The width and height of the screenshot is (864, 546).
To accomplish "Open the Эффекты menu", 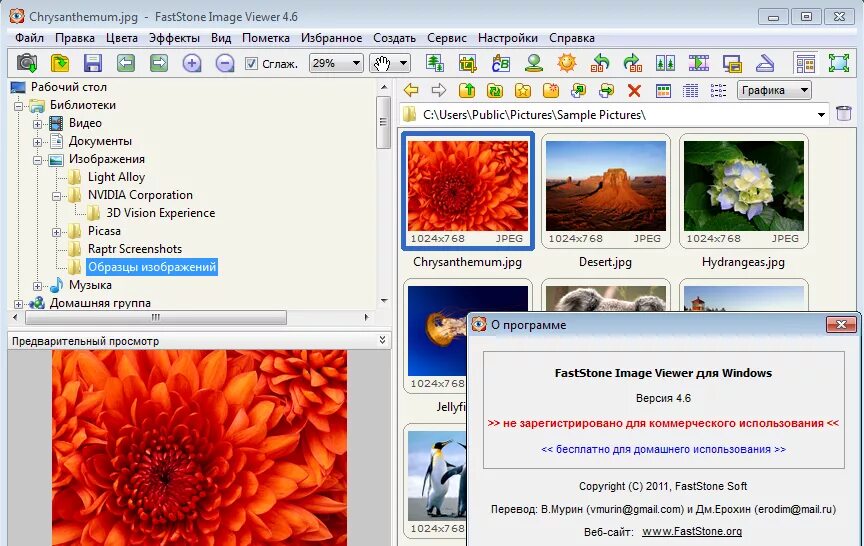I will [x=174, y=38].
